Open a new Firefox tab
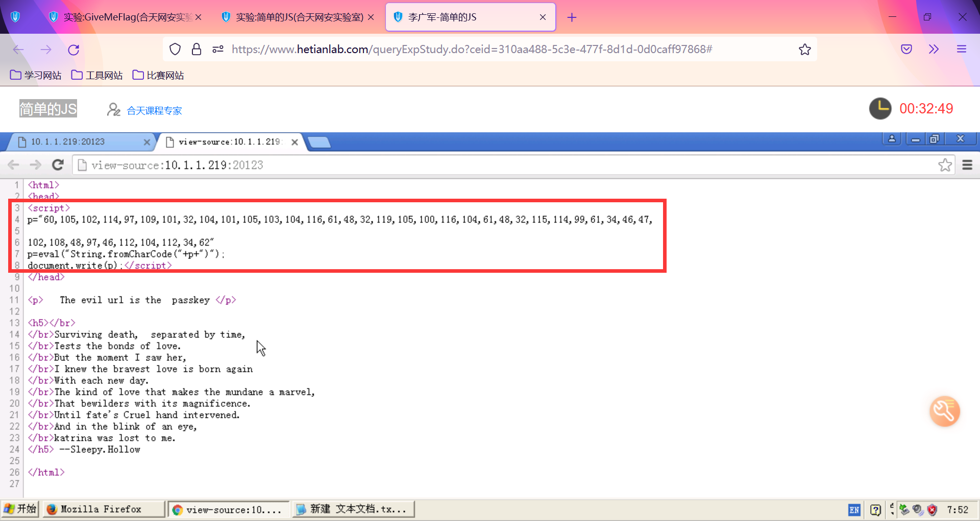 (572, 17)
